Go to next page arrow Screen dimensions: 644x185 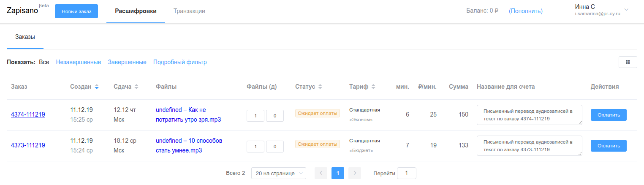pos(355,173)
